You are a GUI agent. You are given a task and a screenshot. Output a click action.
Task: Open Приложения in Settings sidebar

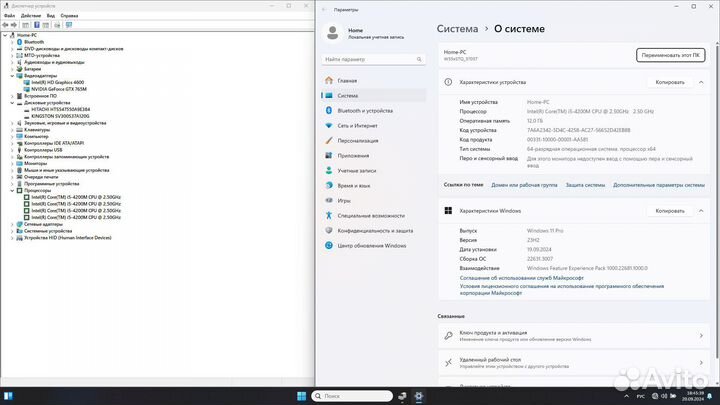[373, 156]
